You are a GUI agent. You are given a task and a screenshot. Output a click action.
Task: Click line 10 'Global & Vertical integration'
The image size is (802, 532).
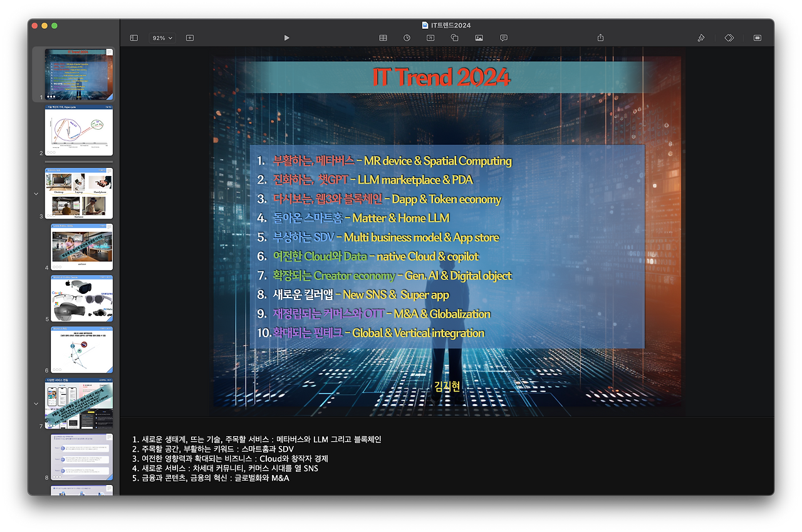(419, 333)
